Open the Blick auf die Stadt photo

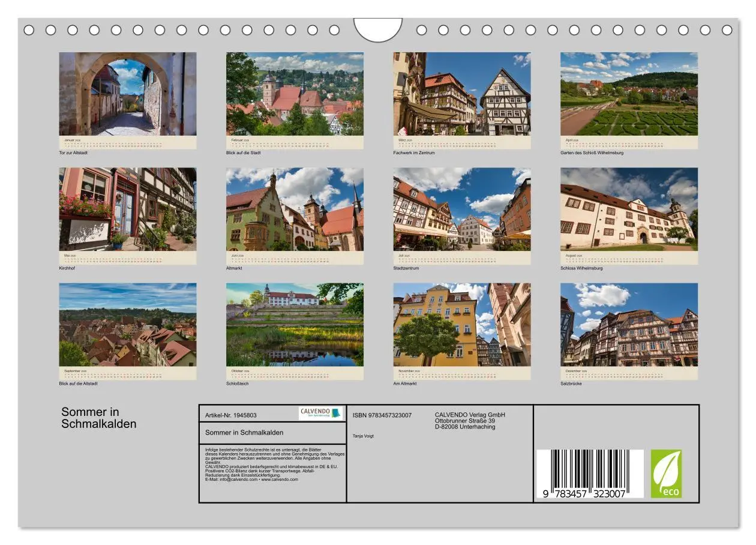coord(295,94)
